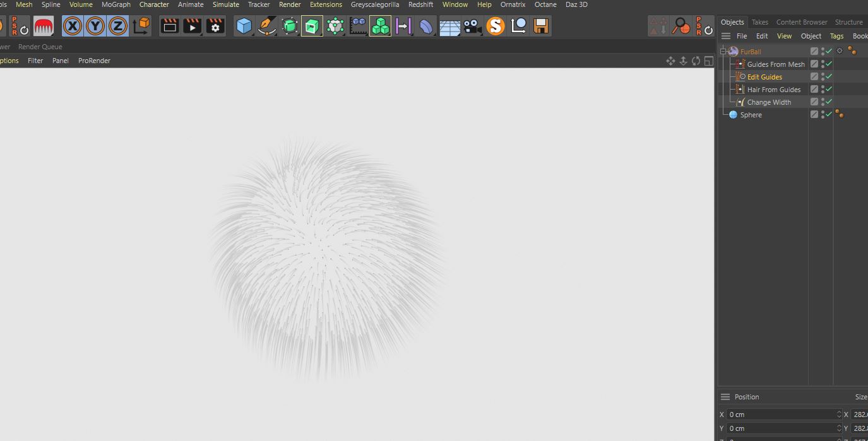Click the Floor grid icon in toolbar
868x441 pixels.
(449, 26)
